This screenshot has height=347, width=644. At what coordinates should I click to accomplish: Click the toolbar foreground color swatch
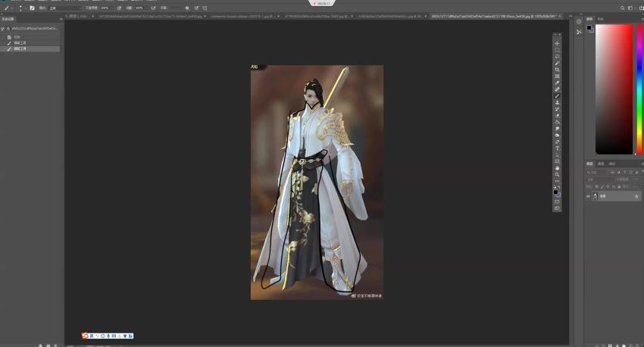pos(555,192)
